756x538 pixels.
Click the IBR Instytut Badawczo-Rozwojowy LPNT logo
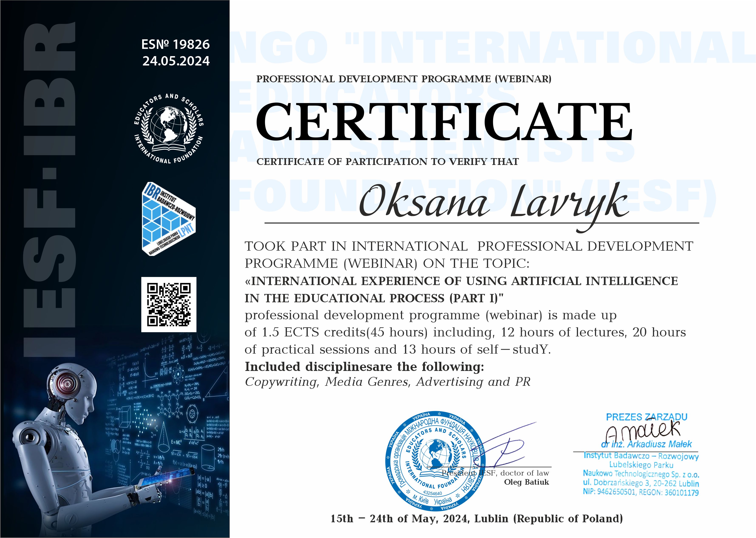point(168,219)
